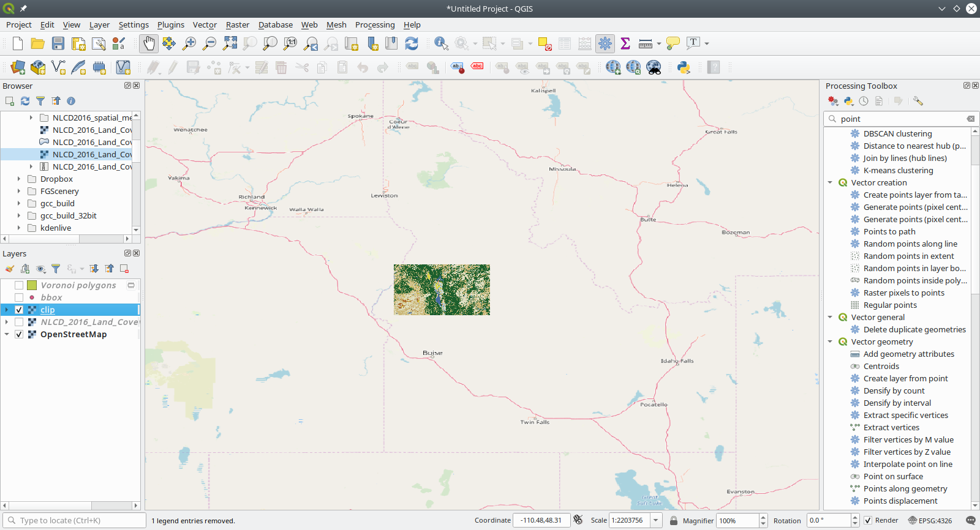Remove selected layer from Layers panel
Screen dimensions: 980x530
point(124,269)
